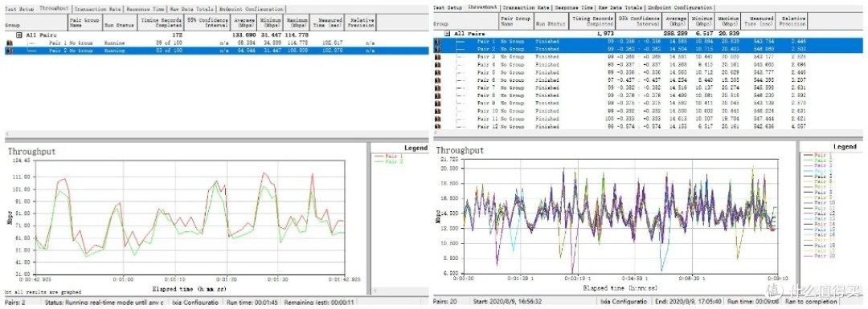Open Raw Data Totals tab in 2-pair window
The height and width of the screenshot is (309, 868).
pos(191,10)
